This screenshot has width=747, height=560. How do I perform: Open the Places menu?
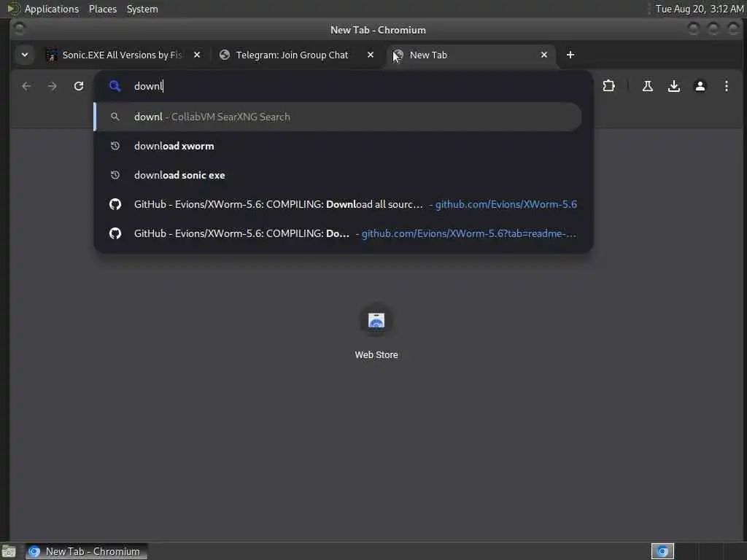pos(102,9)
